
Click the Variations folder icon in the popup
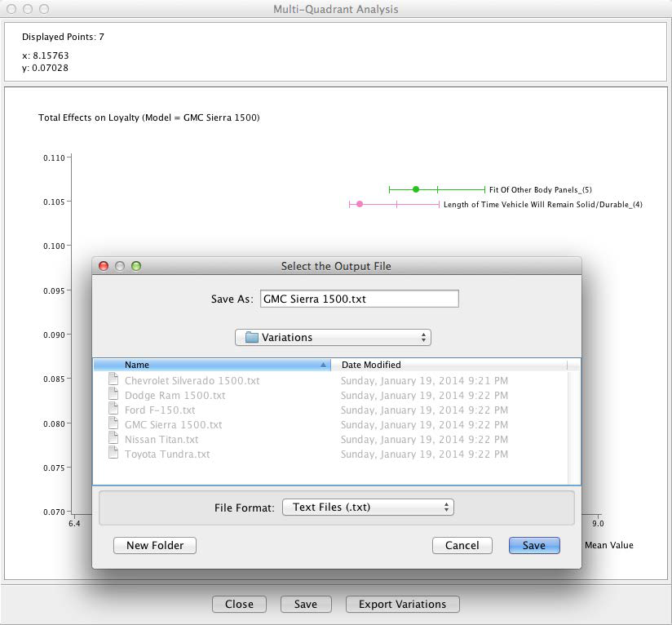click(251, 337)
